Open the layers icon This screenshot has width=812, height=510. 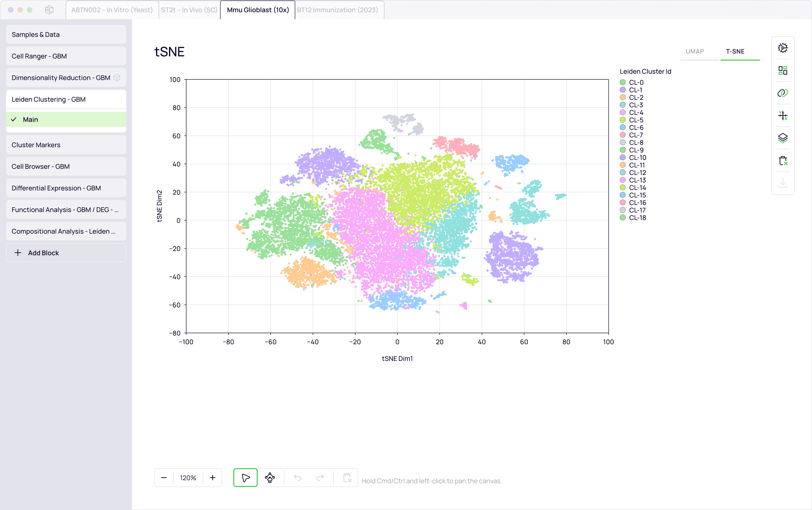pos(783,138)
